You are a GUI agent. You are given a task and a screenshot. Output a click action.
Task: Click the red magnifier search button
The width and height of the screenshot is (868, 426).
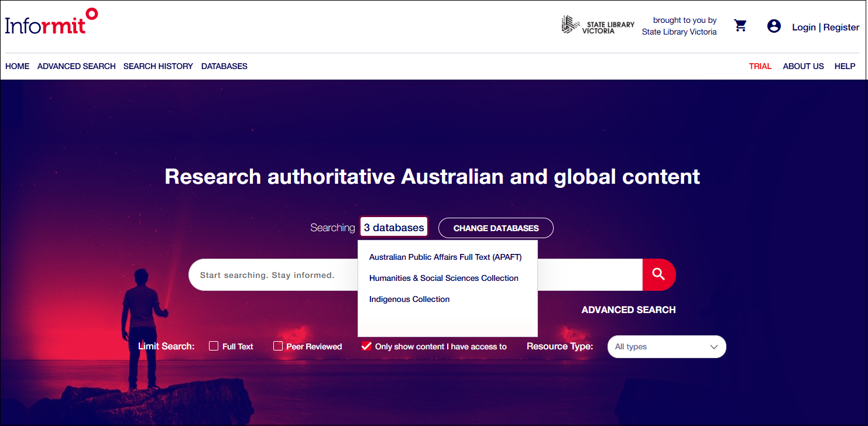658,274
